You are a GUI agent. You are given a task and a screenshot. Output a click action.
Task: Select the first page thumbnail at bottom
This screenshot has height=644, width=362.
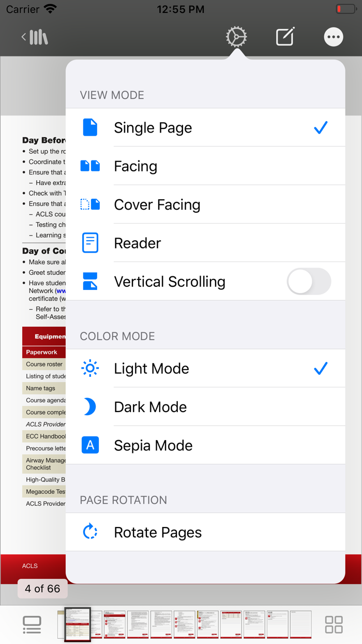(x=77, y=624)
